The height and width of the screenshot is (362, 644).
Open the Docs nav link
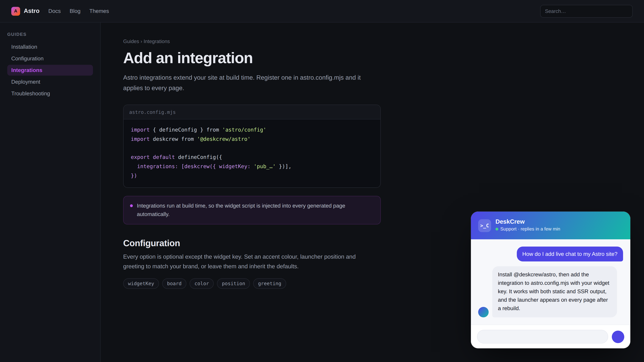coord(55,11)
